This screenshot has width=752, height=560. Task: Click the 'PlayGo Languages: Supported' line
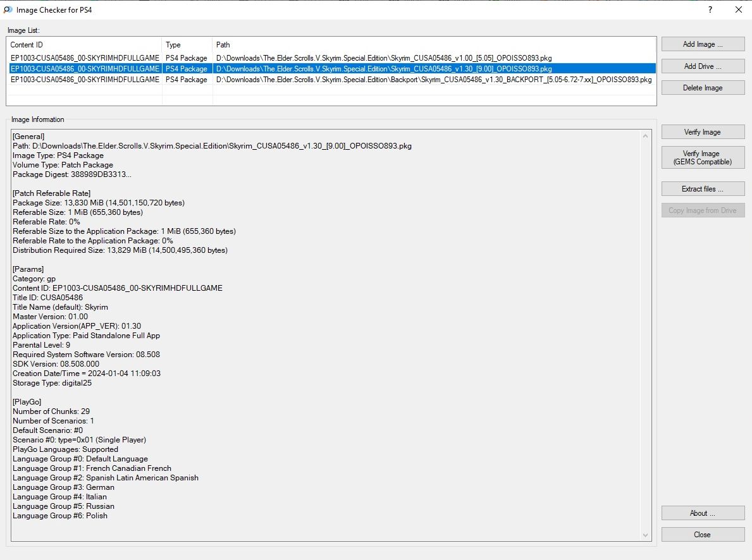pyautogui.click(x=65, y=449)
